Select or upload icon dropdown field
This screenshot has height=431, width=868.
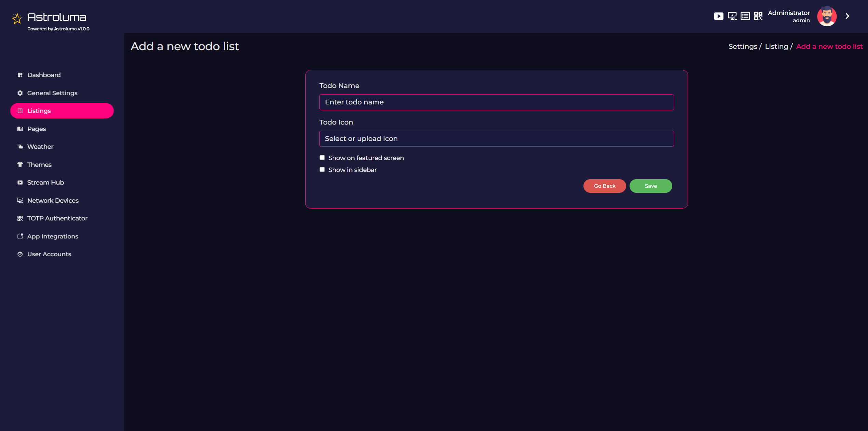[x=497, y=138]
